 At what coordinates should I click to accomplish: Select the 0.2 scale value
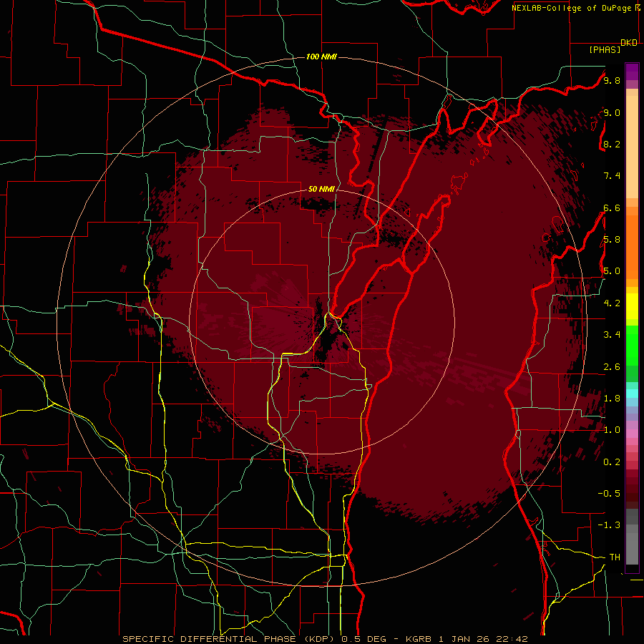coord(612,462)
